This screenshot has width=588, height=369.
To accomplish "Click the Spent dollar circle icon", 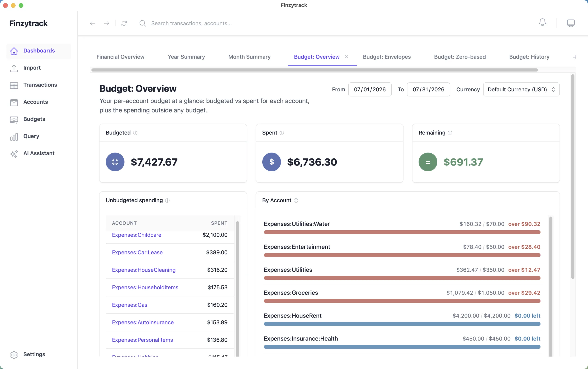I will [271, 162].
